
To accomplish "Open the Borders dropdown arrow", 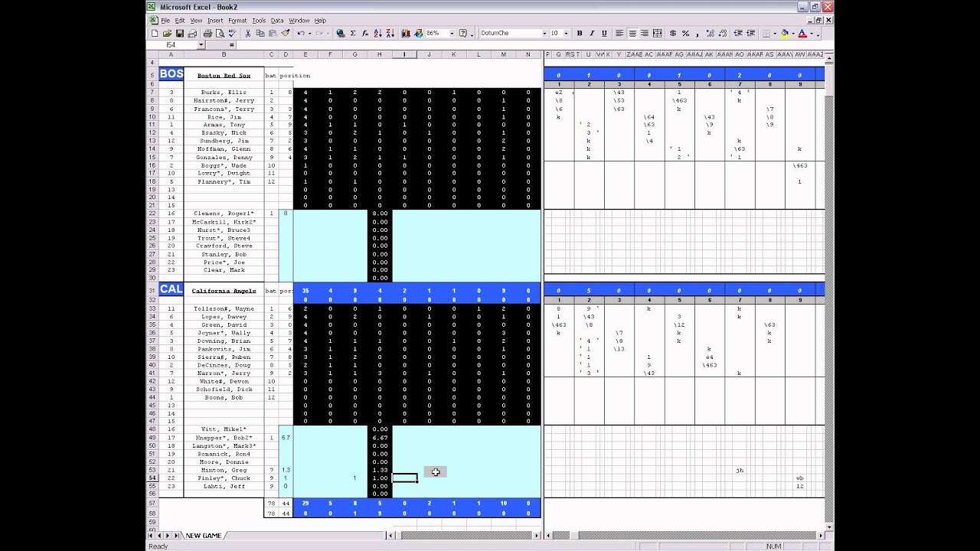I will tap(775, 34).
